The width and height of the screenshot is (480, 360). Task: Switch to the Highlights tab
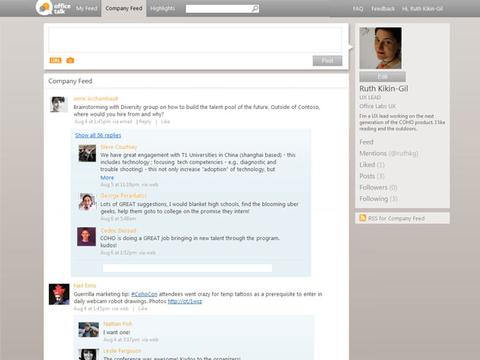point(162,8)
